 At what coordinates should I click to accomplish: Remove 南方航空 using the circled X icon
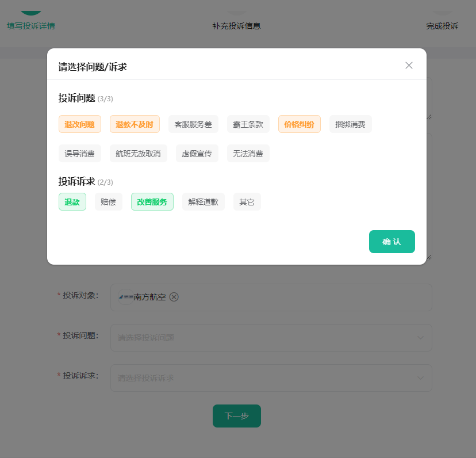174,297
